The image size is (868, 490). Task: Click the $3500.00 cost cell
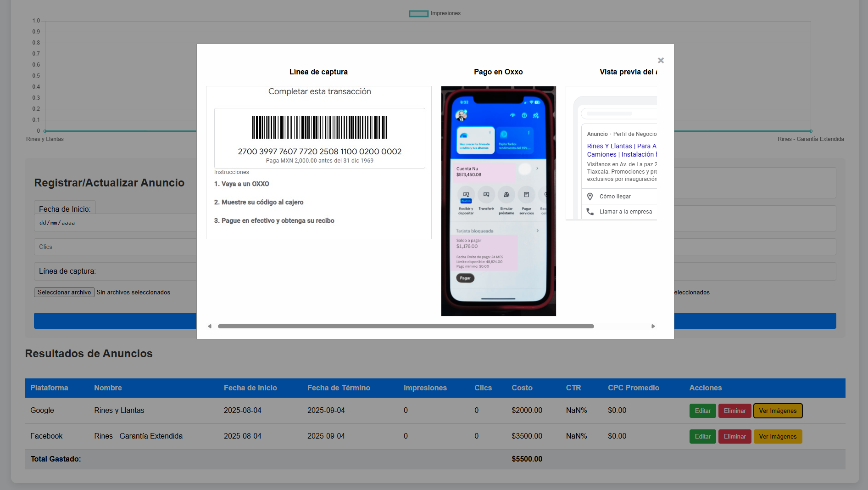(x=527, y=436)
